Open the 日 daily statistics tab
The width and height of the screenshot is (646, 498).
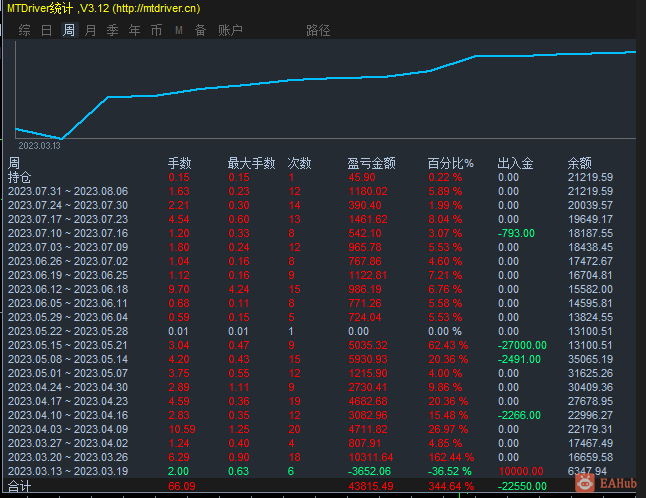(x=47, y=30)
